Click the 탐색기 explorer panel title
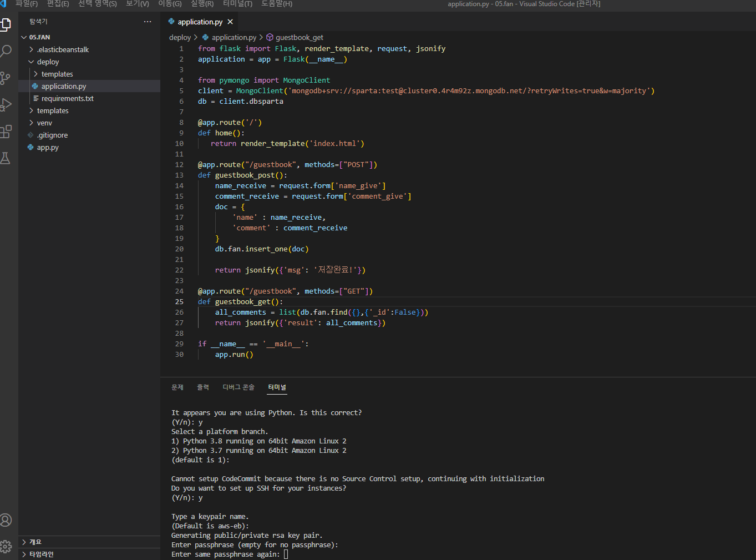Screen dimensions: 756x560 click(x=39, y=22)
